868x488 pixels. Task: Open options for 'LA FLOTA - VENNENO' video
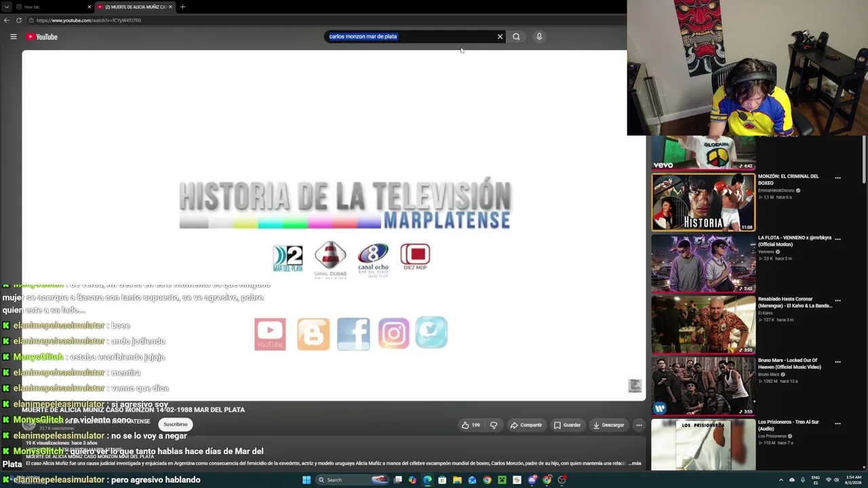coord(837,239)
